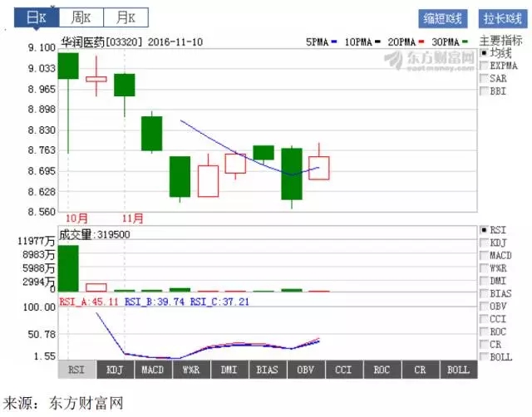Open the RSI tab in bottom bar

click(x=76, y=370)
